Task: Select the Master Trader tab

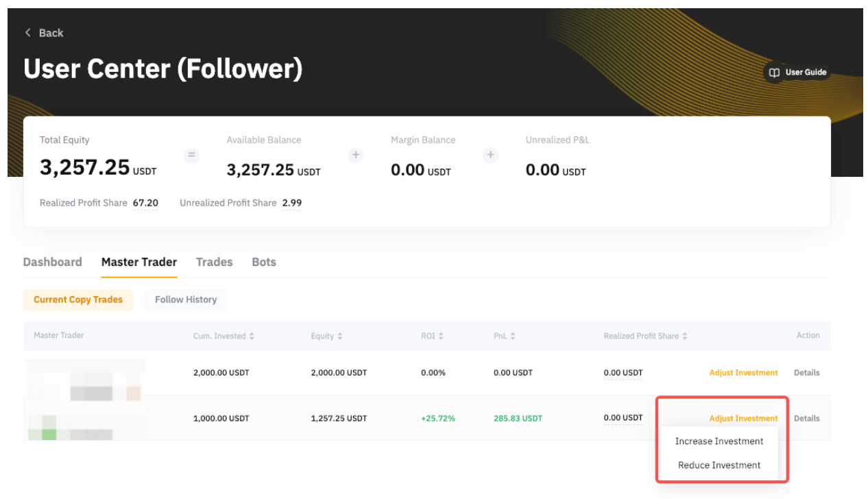Action: click(139, 262)
